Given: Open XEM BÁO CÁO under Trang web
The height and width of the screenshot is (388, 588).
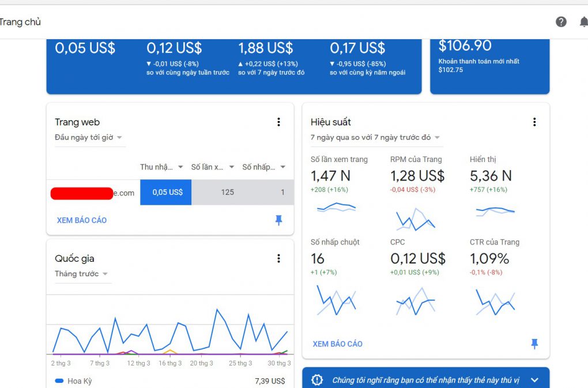Looking at the screenshot, I should click(x=82, y=220).
